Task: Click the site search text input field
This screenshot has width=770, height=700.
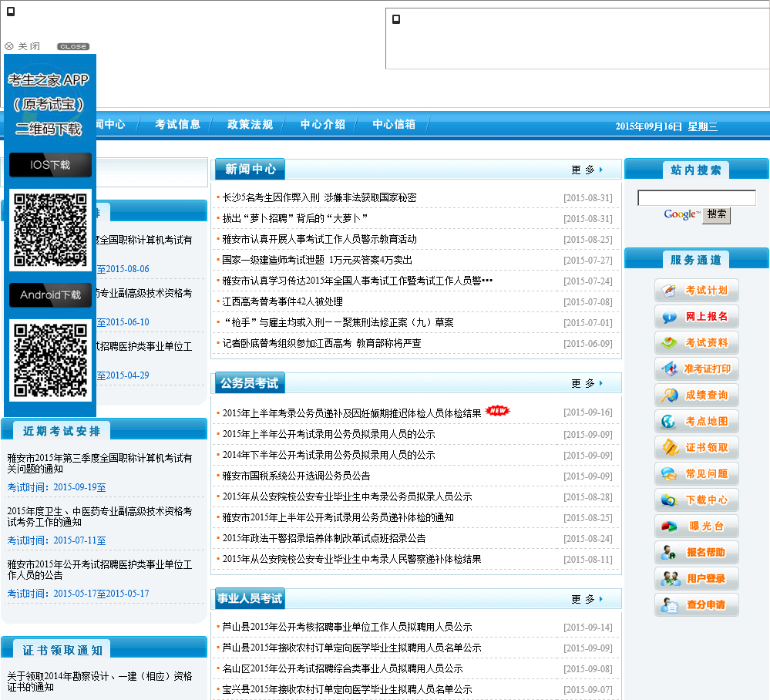Action: (x=696, y=198)
